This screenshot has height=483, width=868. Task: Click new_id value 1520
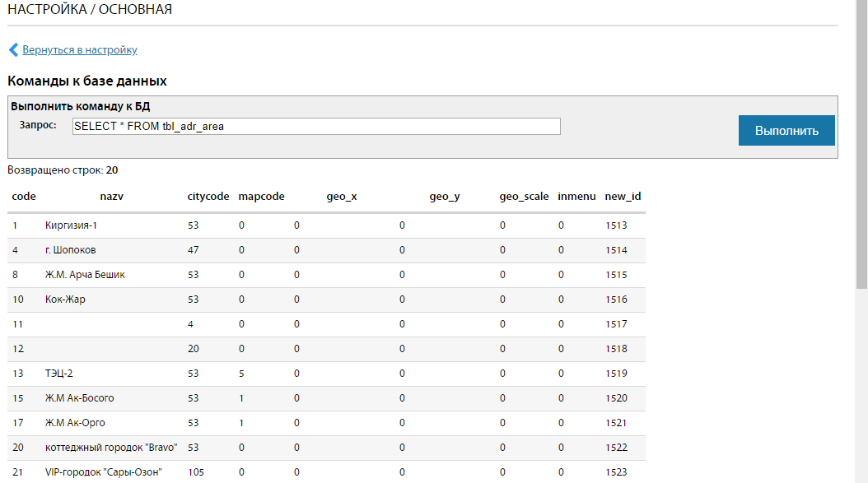[616, 397]
